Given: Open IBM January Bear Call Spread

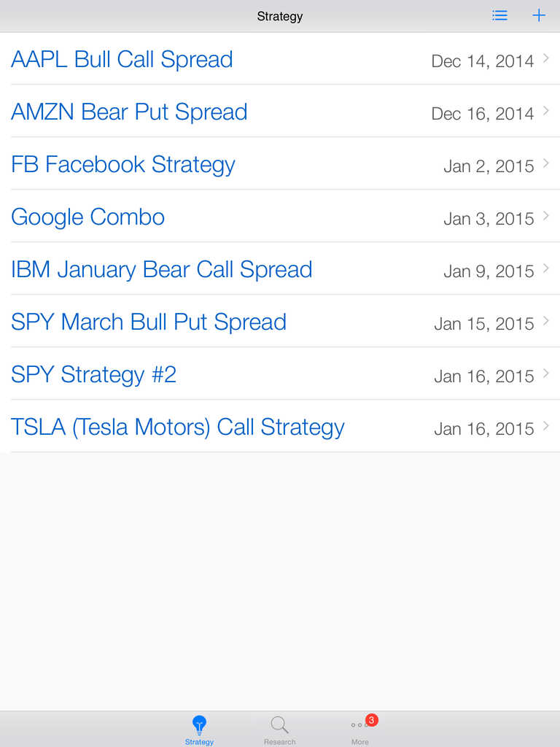Looking at the screenshot, I should click(161, 269).
